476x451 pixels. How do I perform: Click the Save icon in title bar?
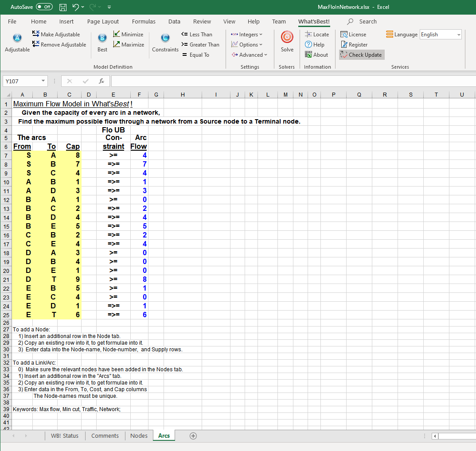pos(63,7)
